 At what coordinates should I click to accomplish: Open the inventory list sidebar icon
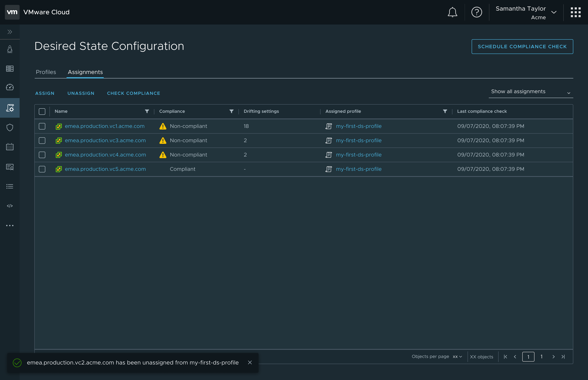coord(10,68)
